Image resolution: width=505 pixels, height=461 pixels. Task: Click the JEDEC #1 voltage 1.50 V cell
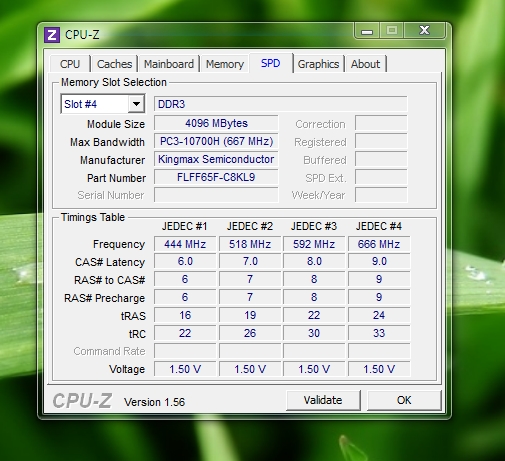coord(185,369)
